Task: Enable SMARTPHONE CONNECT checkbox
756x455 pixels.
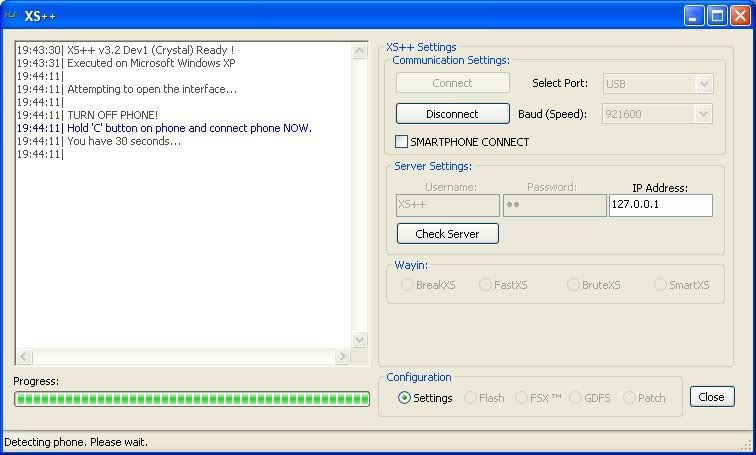Action: (403, 142)
